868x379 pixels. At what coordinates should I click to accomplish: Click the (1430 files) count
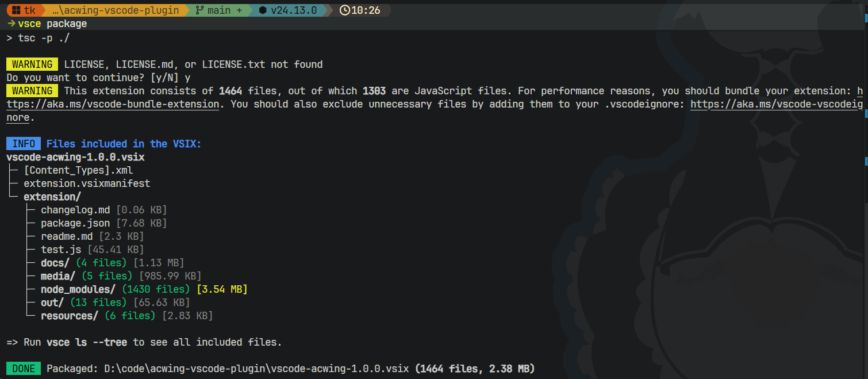tap(156, 289)
